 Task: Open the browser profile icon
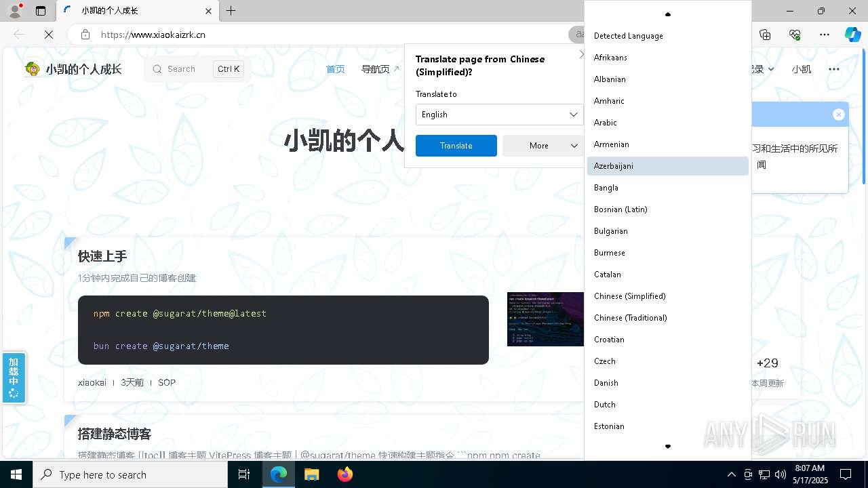(x=15, y=11)
